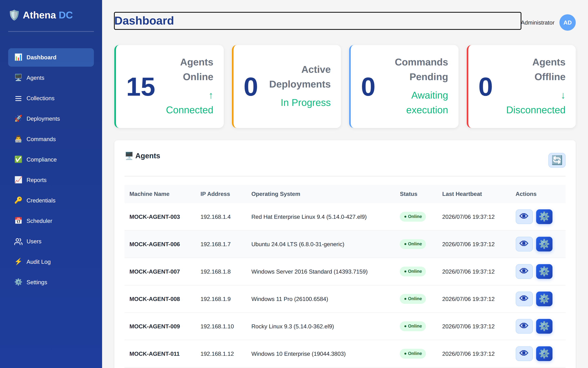Click the Scheduler calendar icon
Viewport: 588px width, 368px height.
coord(18,221)
